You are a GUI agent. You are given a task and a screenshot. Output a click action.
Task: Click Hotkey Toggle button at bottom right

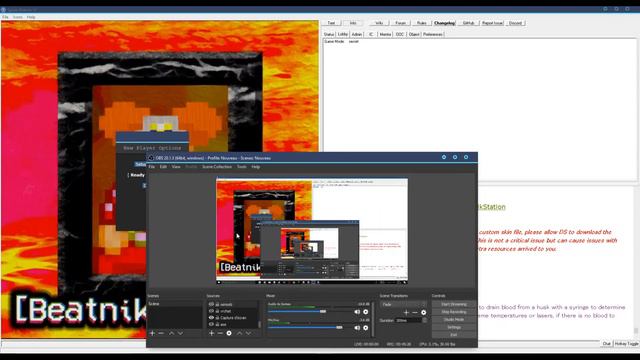pos(627,344)
